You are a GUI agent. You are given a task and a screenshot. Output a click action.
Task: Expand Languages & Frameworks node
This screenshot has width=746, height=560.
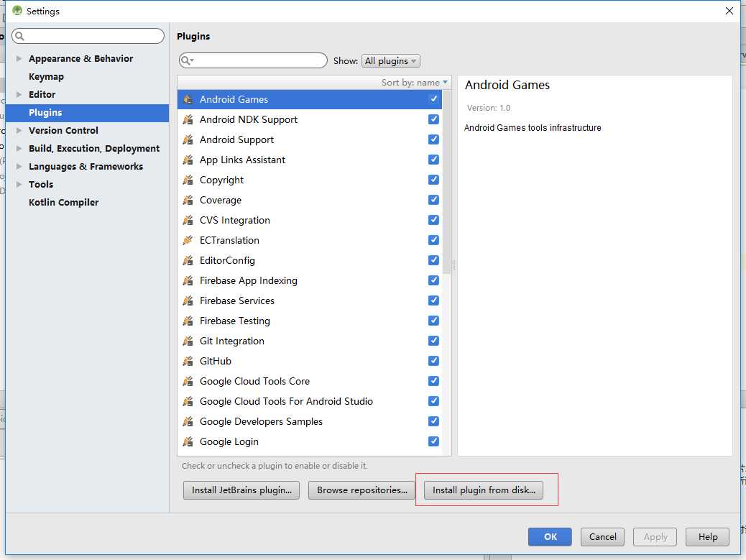coord(19,166)
